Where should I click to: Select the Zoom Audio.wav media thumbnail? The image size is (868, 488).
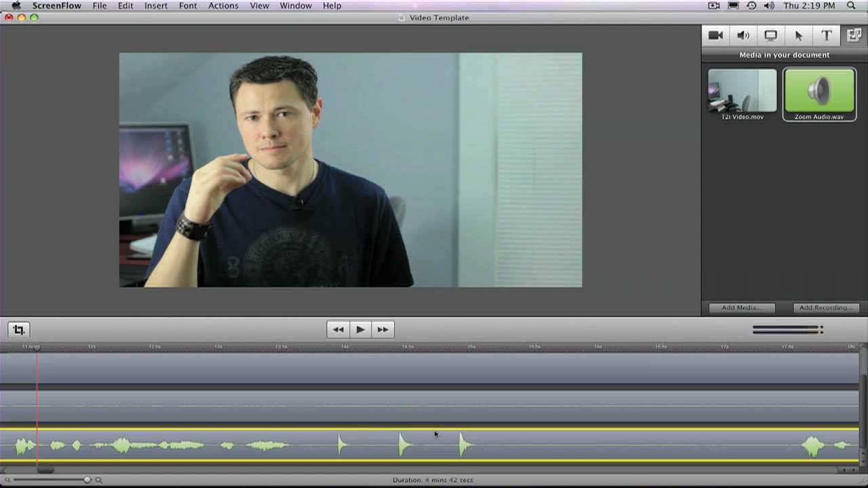(819, 91)
